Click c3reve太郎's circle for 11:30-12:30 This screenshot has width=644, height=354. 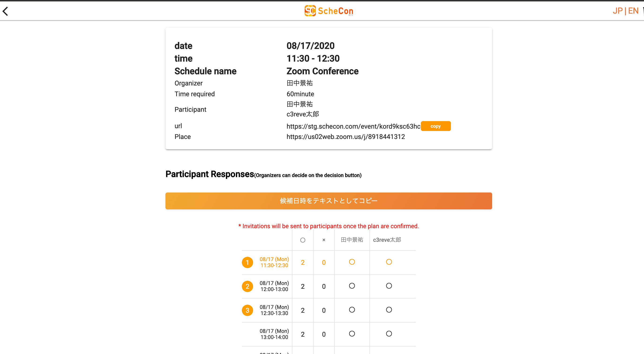click(389, 262)
